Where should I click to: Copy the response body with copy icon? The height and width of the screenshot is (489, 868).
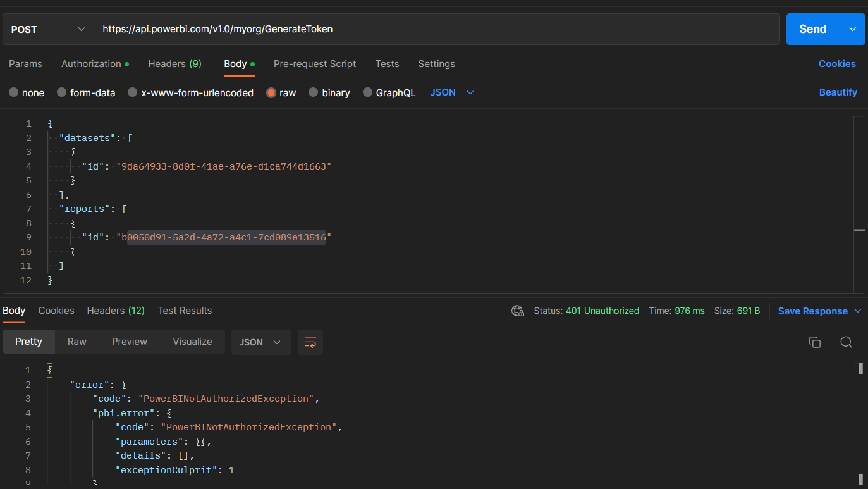tap(815, 342)
